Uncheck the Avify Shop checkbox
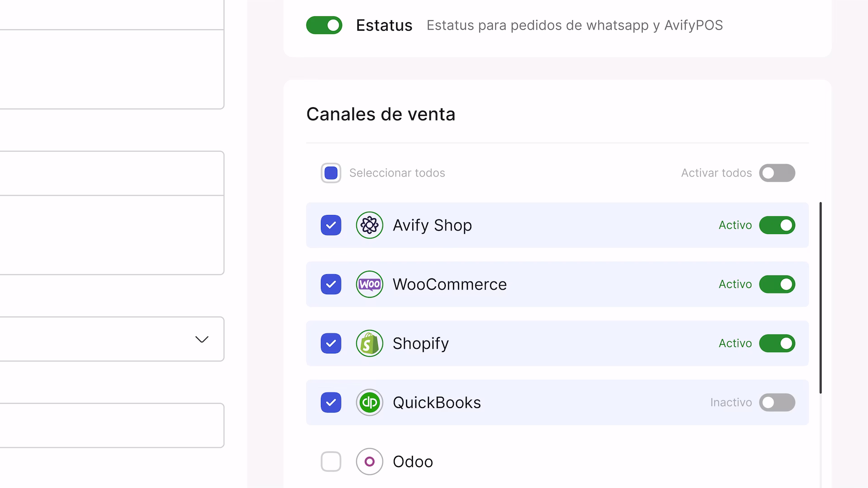 331,225
